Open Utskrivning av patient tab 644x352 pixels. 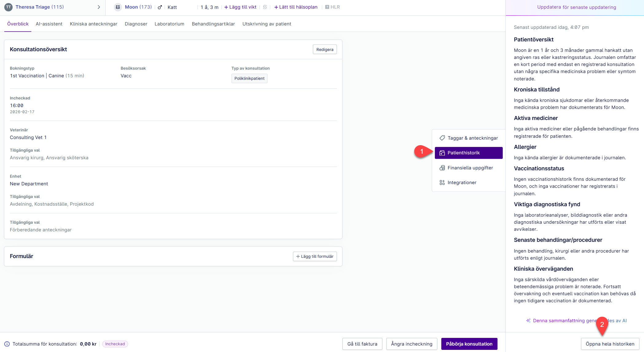[x=267, y=24]
